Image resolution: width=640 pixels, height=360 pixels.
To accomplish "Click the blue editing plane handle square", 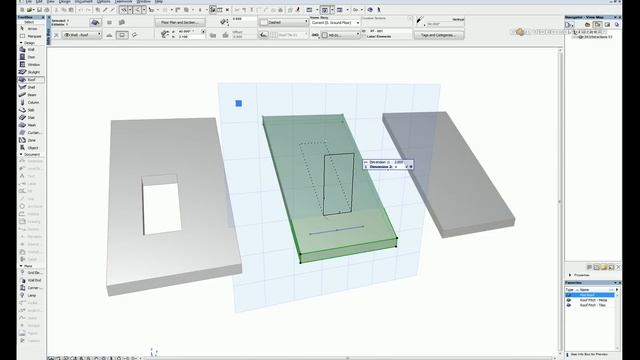I will (239, 104).
